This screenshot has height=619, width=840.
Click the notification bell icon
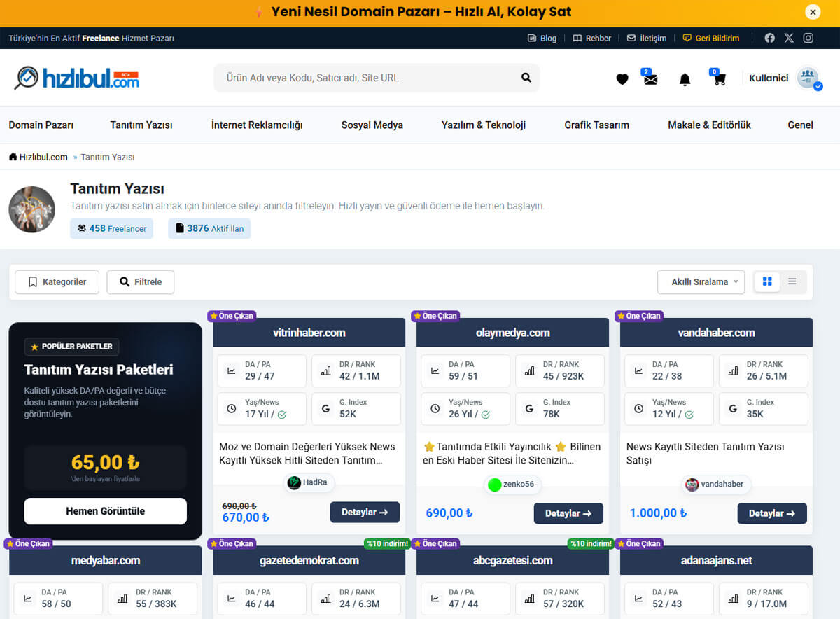685,79
